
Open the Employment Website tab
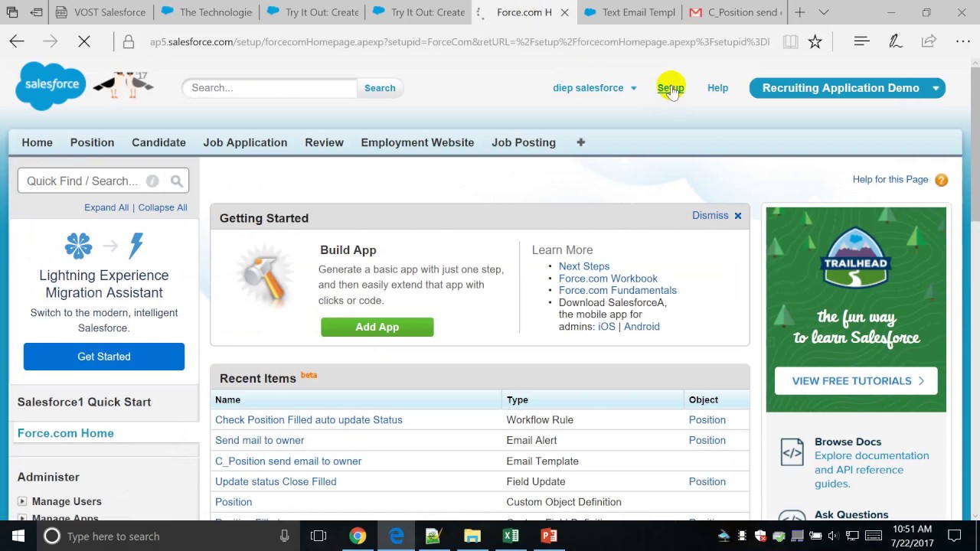417,142
